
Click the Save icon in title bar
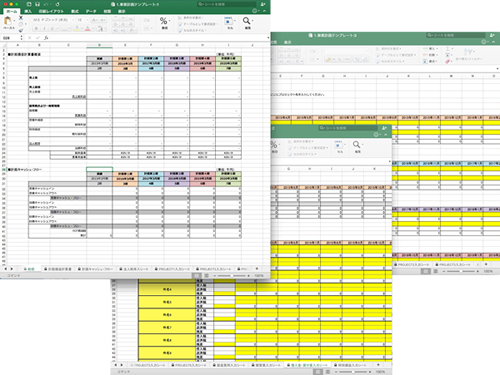point(37,4)
